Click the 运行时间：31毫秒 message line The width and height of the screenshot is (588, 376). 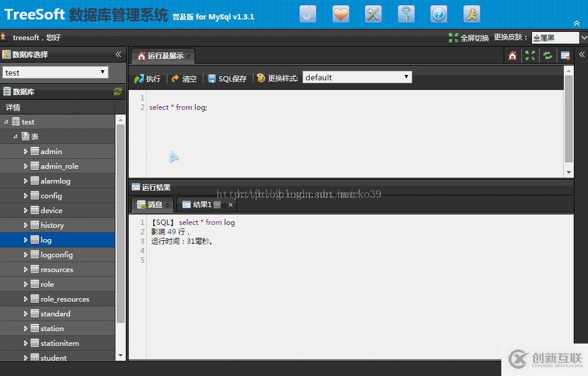point(182,241)
